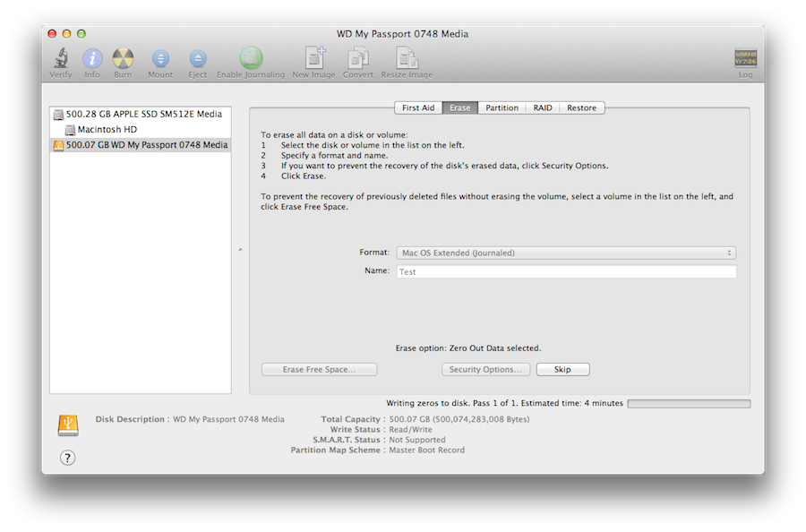Image resolution: width=806 pixels, height=532 pixels.
Task: Open Info for the selected disk
Action: point(92,58)
